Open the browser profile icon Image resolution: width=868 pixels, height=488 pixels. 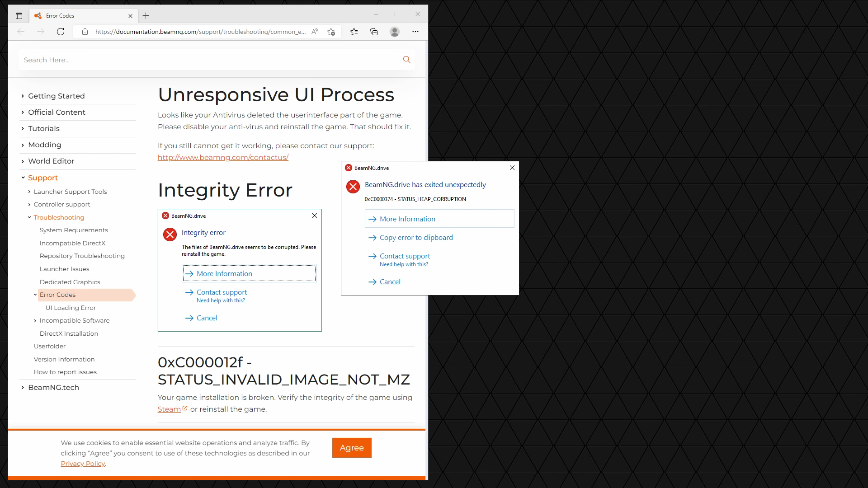(395, 32)
